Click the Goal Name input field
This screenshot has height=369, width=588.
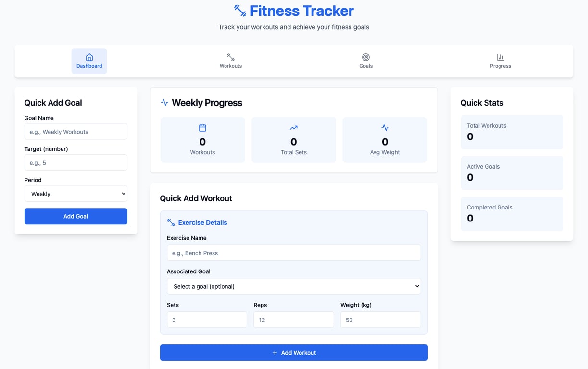(x=75, y=131)
